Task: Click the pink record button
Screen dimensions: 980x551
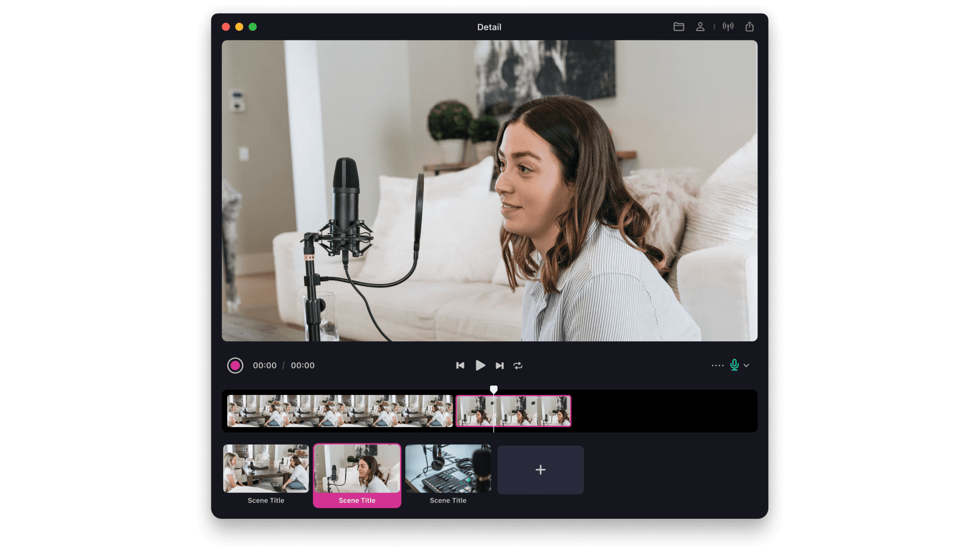Action: [x=235, y=365]
